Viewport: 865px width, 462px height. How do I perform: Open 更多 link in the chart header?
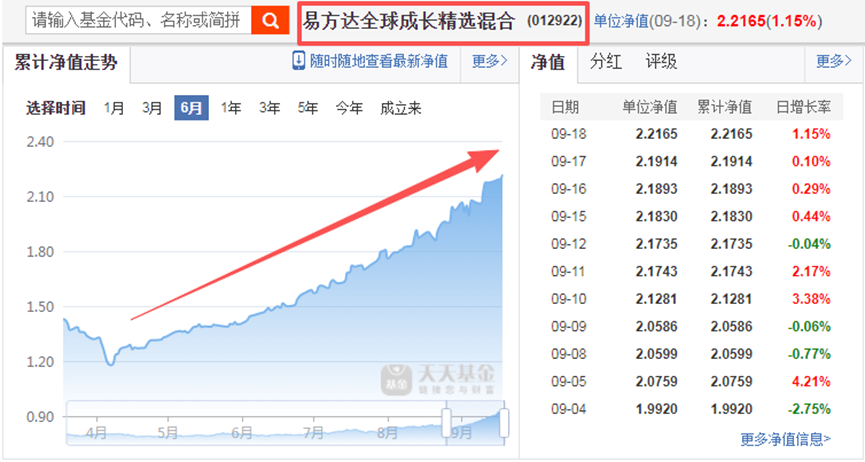tap(489, 61)
